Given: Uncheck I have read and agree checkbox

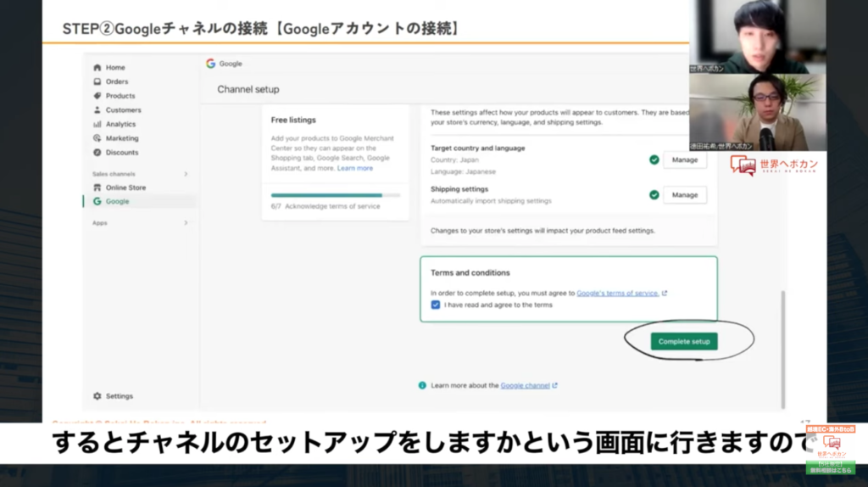Looking at the screenshot, I should 436,305.
